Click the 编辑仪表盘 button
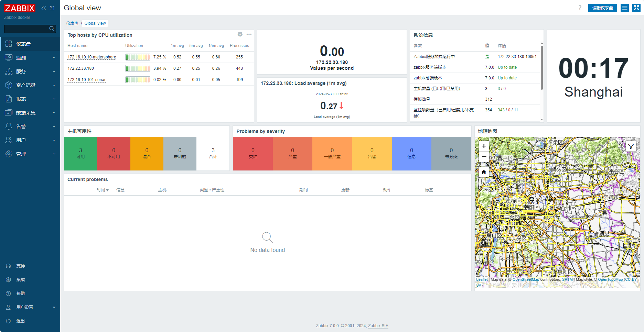This screenshot has height=332, width=644. pos(602,8)
